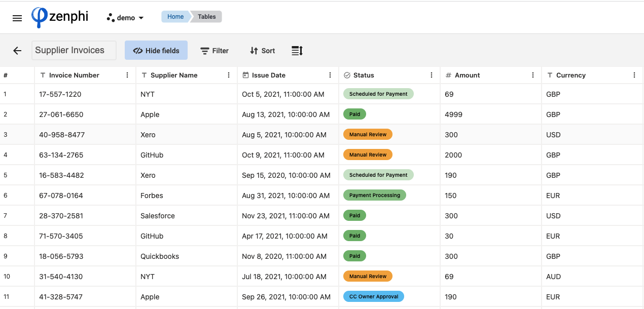Click issue date Nov 8, 2020 cell
The width and height of the screenshot is (644, 309).
(288, 256)
